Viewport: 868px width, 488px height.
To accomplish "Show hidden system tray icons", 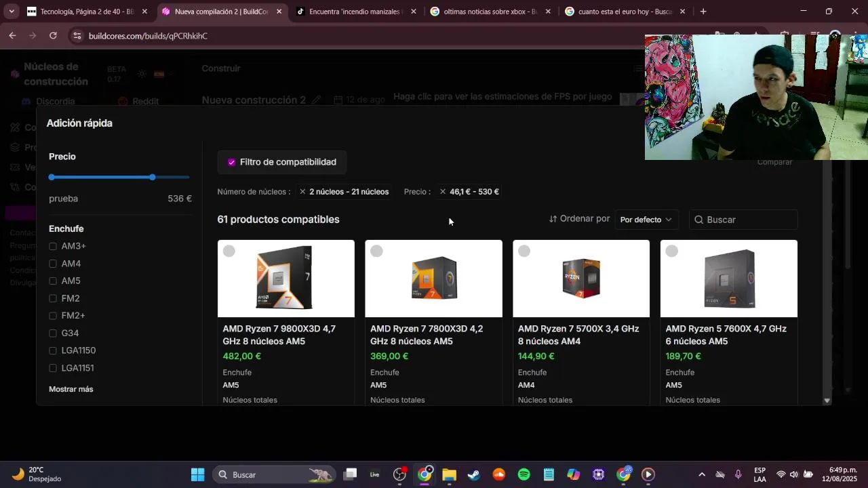I will tap(702, 474).
